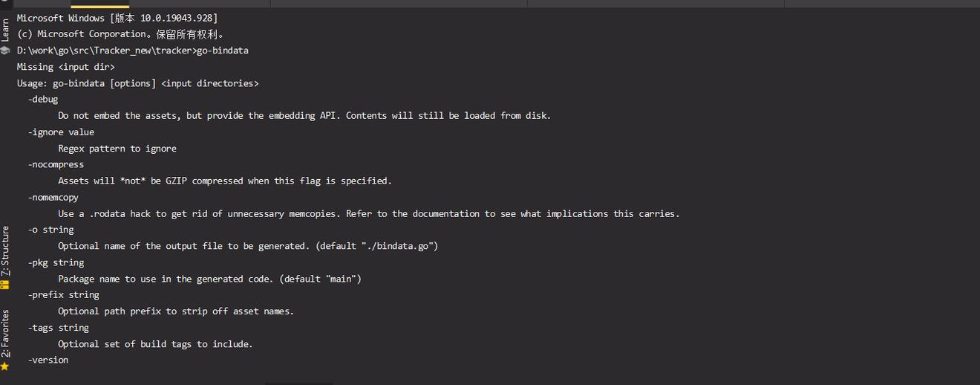Open the Structure tool window tab

[5, 250]
